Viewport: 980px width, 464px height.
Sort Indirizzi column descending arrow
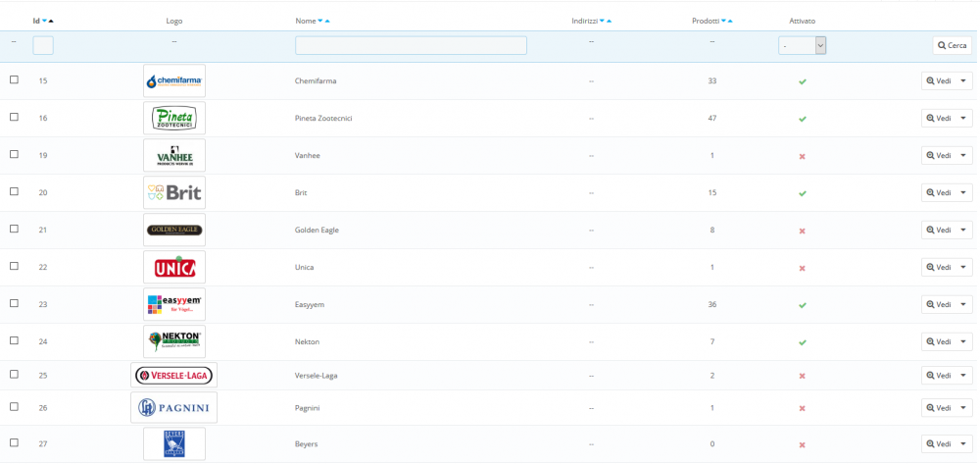602,21
